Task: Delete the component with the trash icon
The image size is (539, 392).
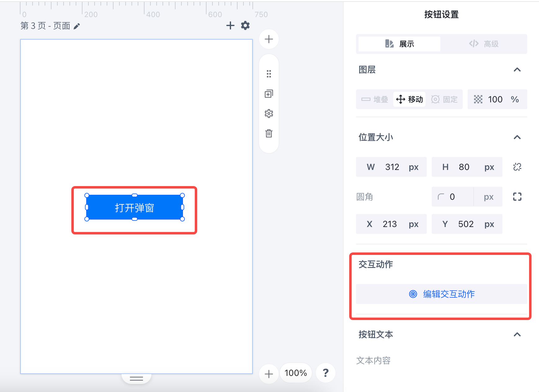Action: [x=269, y=133]
